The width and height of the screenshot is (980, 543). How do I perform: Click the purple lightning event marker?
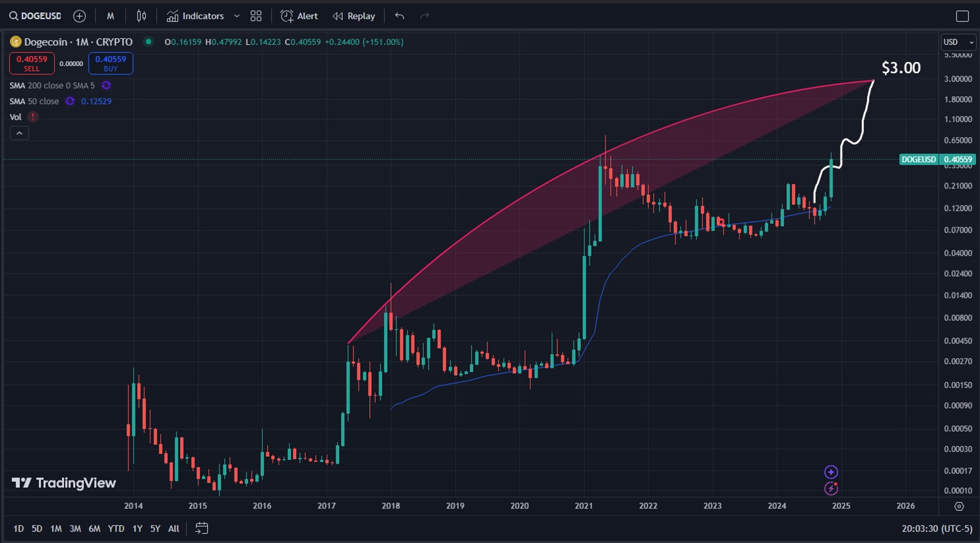[831, 488]
